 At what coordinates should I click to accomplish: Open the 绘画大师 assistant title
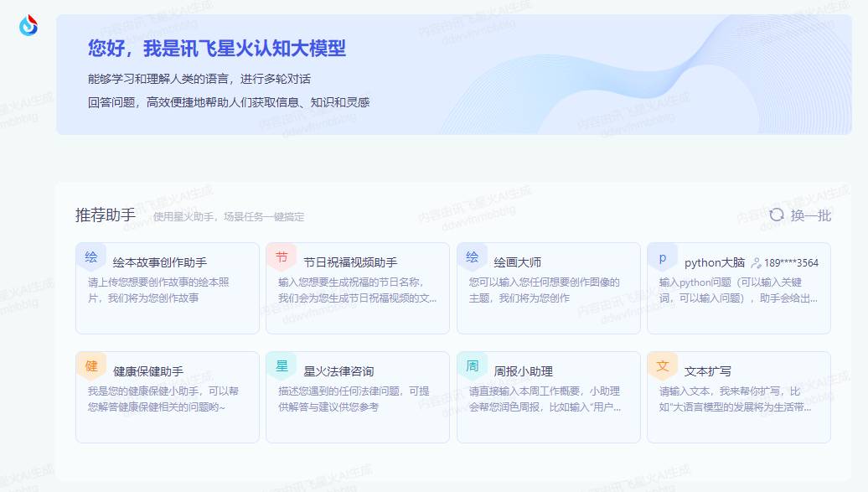[517, 262]
